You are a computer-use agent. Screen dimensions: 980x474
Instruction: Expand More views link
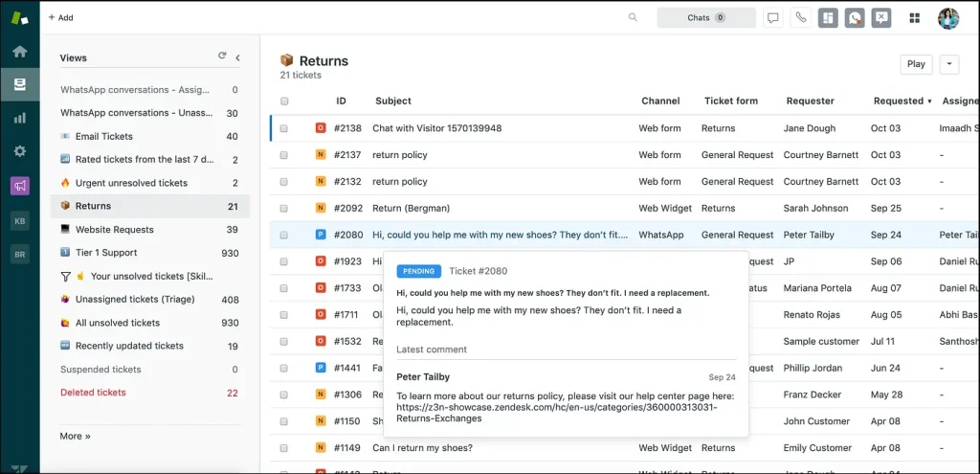point(75,436)
